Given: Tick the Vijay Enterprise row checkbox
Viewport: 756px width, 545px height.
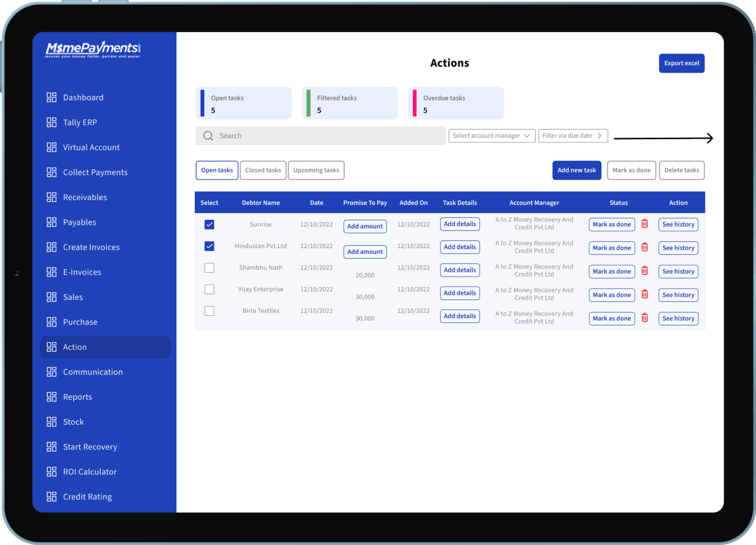Looking at the screenshot, I should click(209, 289).
